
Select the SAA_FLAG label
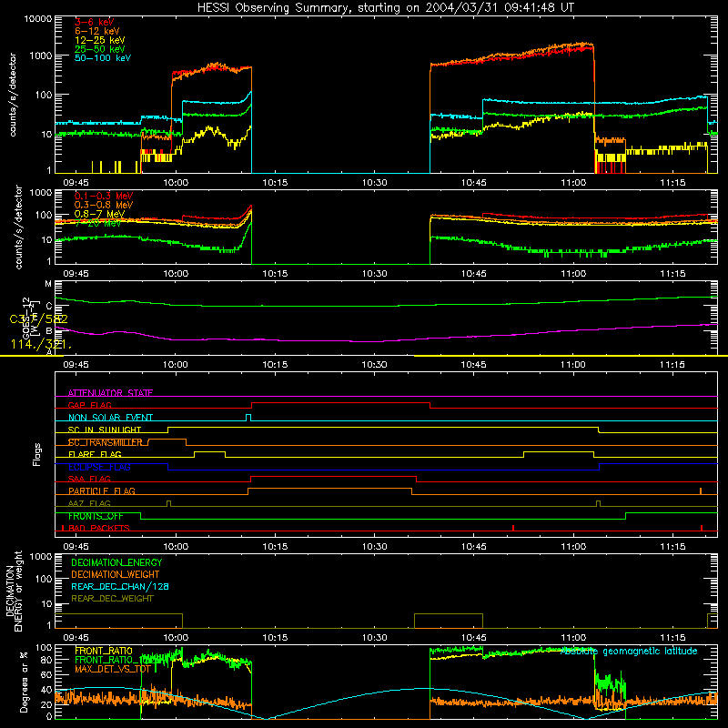pyautogui.click(x=89, y=479)
